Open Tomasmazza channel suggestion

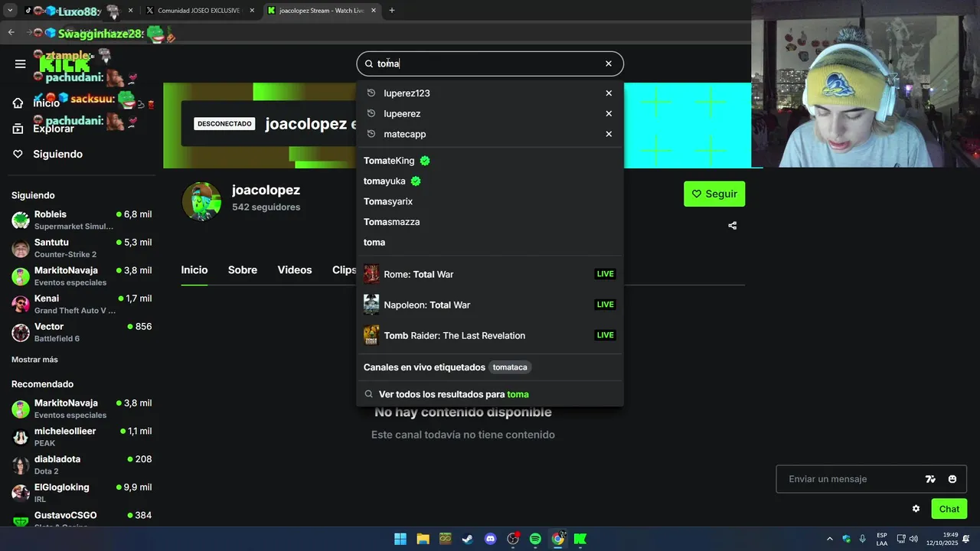tap(490, 222)
